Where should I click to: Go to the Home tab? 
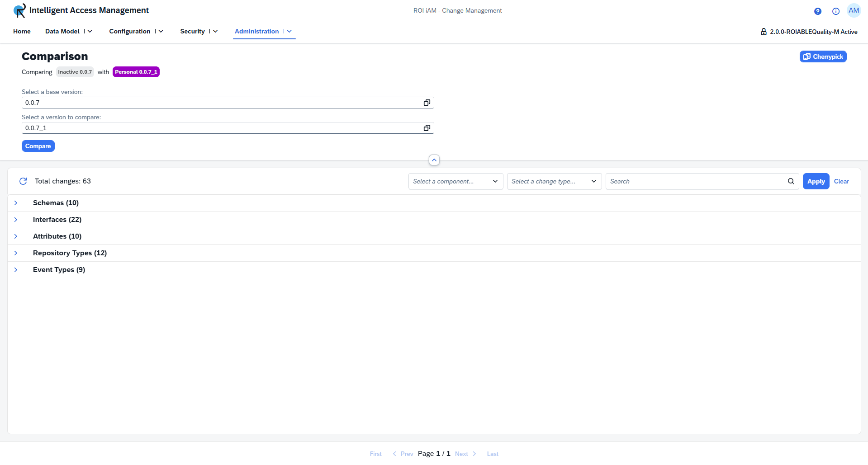coord(22,31)
